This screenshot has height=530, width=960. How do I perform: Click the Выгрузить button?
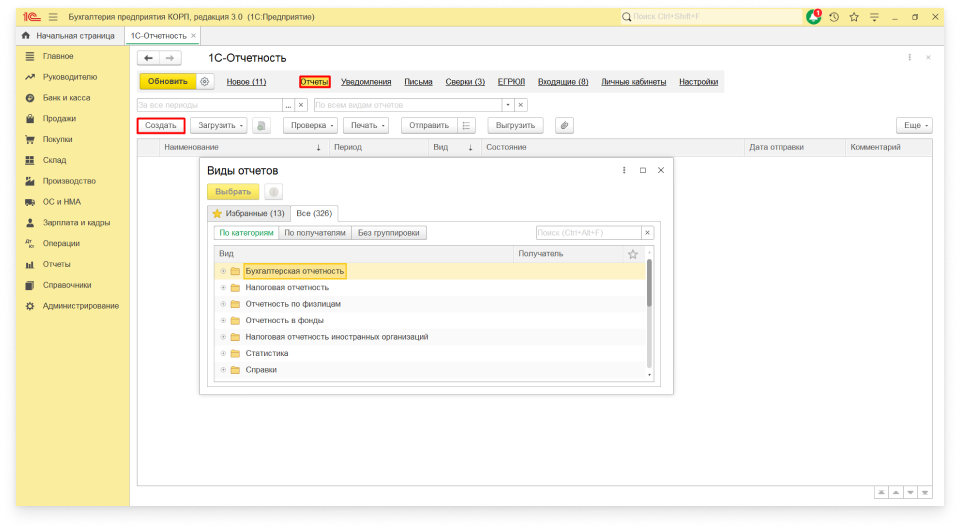click(x=516, y=125)
